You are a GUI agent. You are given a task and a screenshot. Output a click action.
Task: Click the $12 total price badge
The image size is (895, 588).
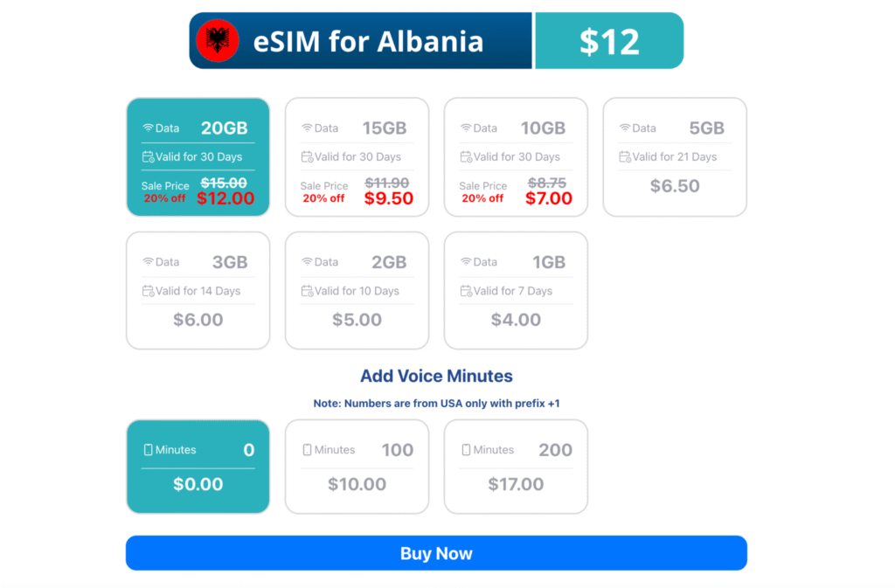[609, 39]
